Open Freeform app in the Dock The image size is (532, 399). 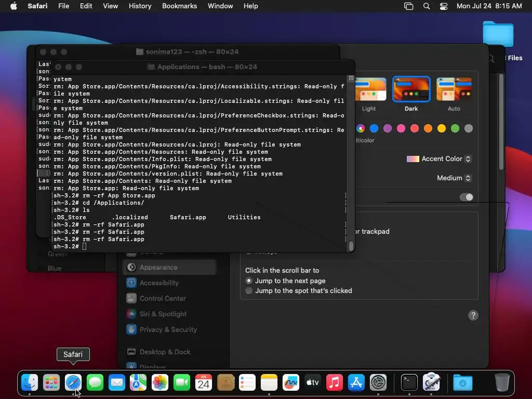[x=291, y=382]
